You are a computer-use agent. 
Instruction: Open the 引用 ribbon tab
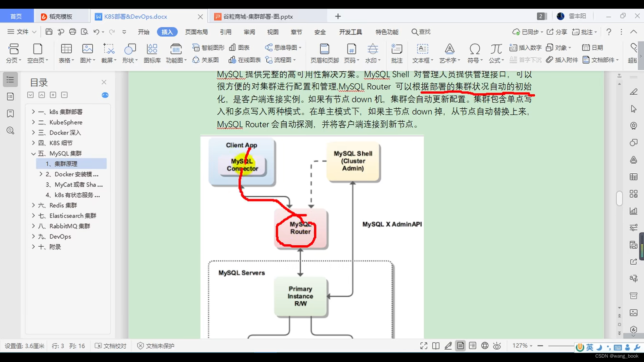point(226,32)
